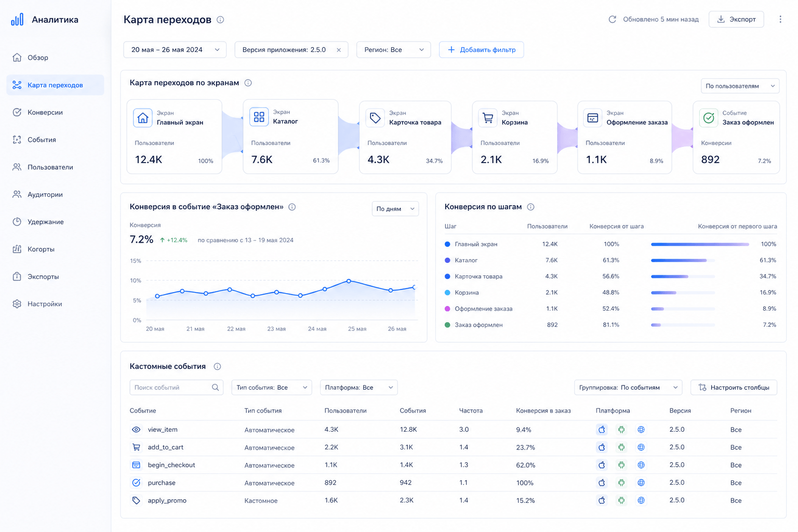Click the Добавить фильтр button
Image resolution: width=798 pixels, height=532 pixels.
coord(481,50)
